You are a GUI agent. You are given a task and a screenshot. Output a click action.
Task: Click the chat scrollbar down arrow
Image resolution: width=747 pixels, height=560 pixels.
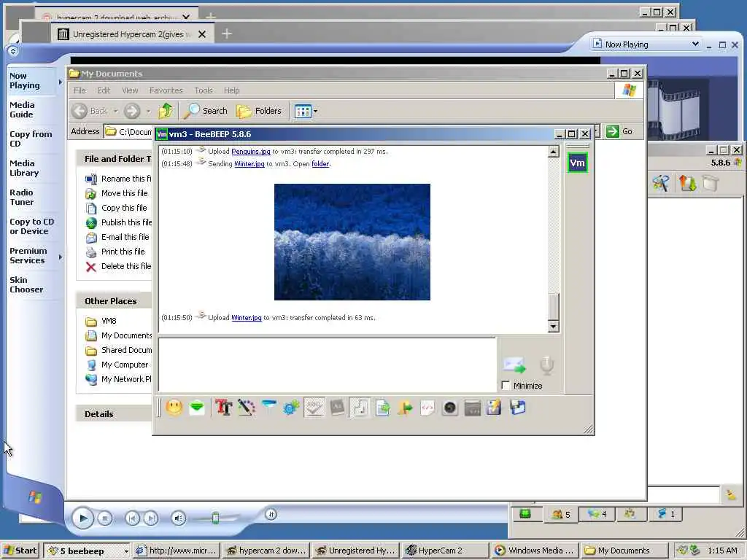pyautogui.click(x=553, y=326)
